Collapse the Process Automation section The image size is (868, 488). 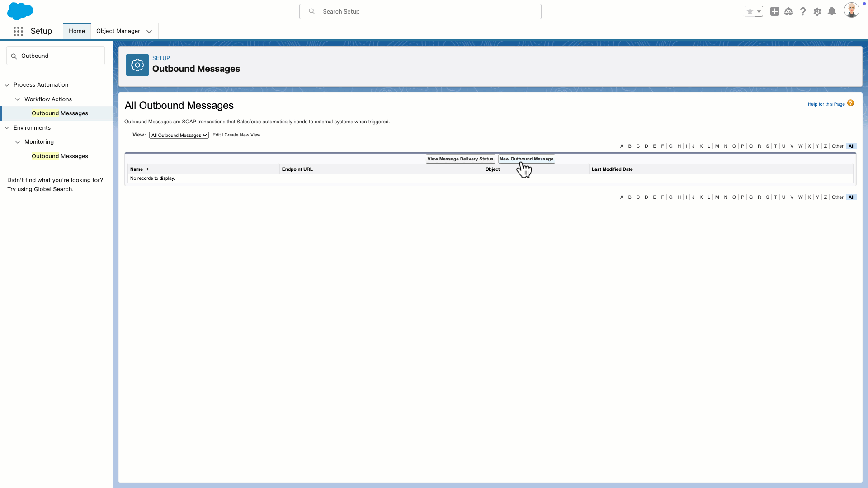7,85
